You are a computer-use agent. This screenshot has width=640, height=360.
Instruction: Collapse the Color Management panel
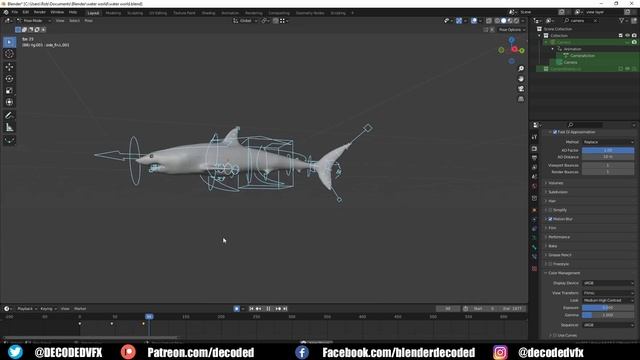564,273
